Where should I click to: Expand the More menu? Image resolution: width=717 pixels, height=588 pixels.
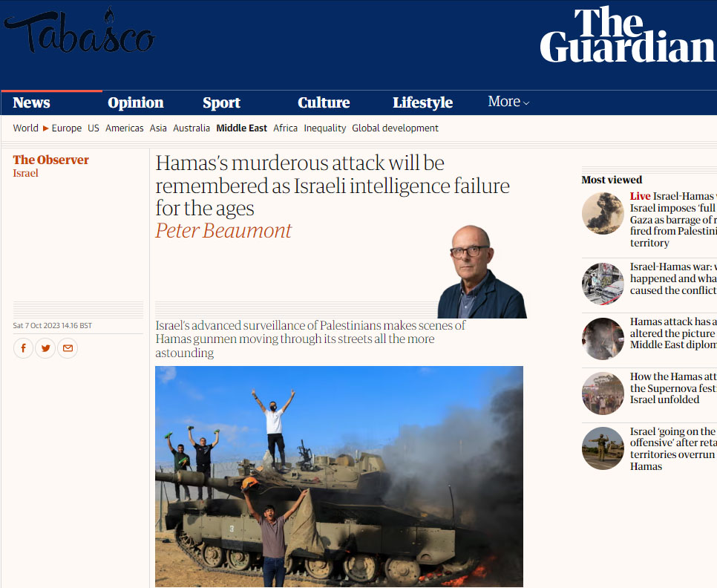508,102
